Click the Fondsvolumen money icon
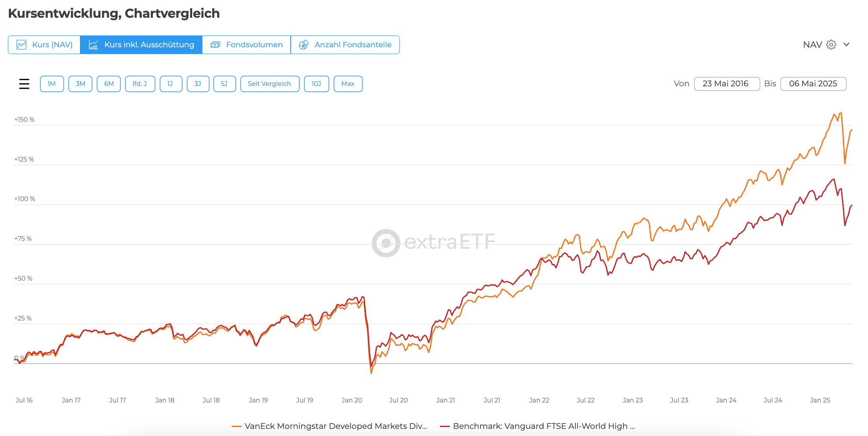This screenshot has height=436, width=868. [x=215, y=45]
